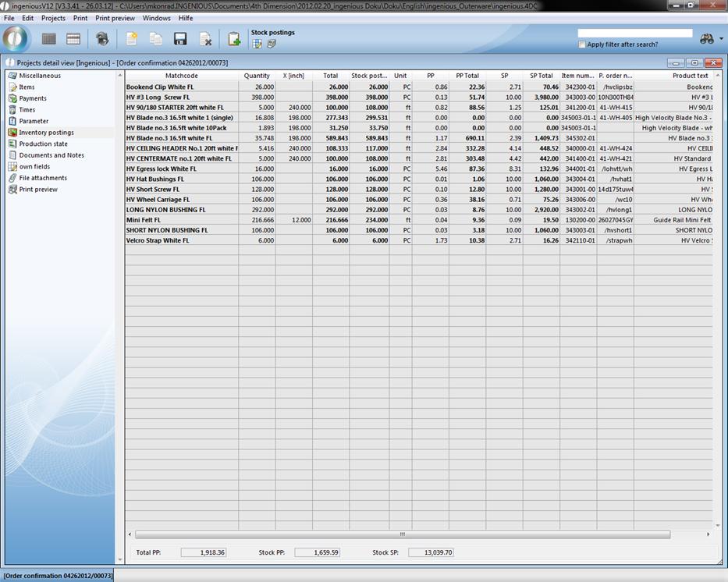Select Production state in the sidebar
728x582 pixels.
click(43, 144)
